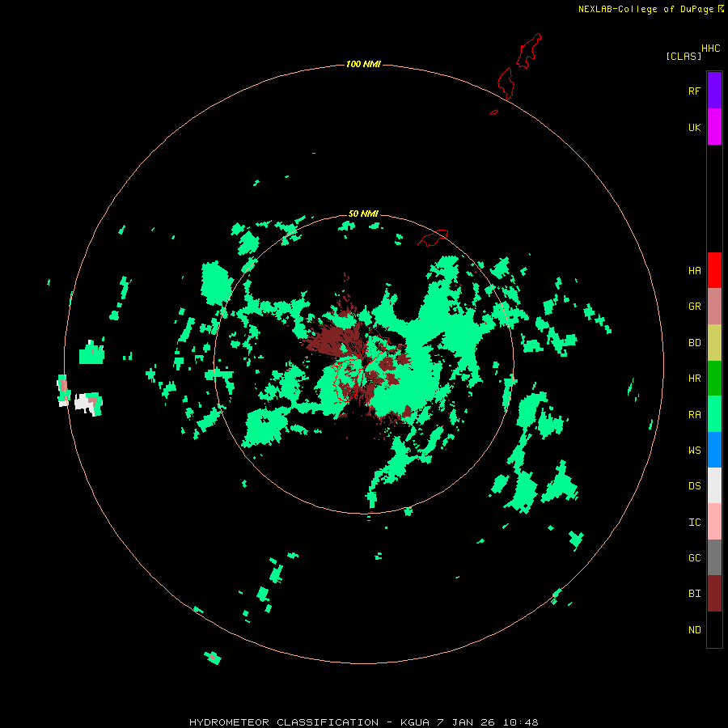Select the BI brown legend swatch
728x728 pixels.
point(714,594)
